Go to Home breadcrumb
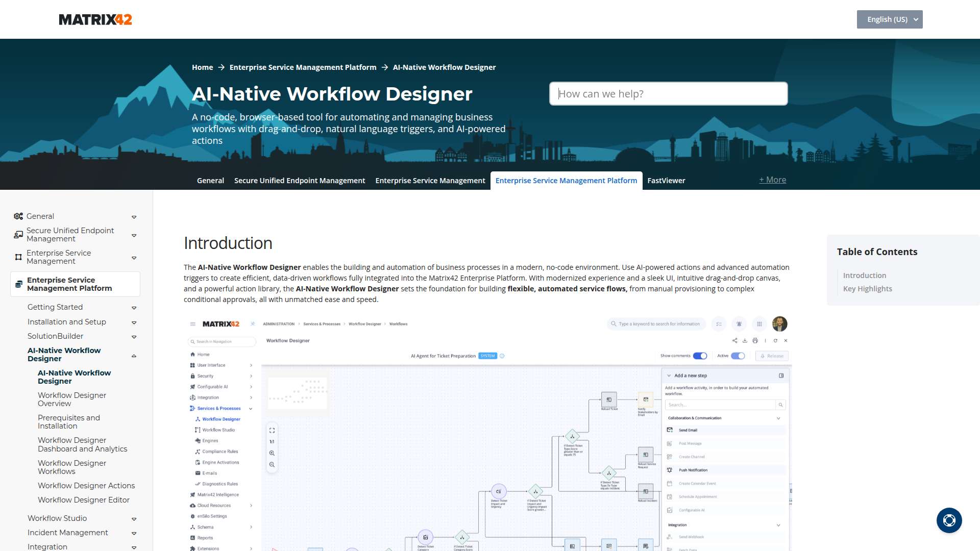The height and width of the screenshot is (551, 980). point(203,67)
